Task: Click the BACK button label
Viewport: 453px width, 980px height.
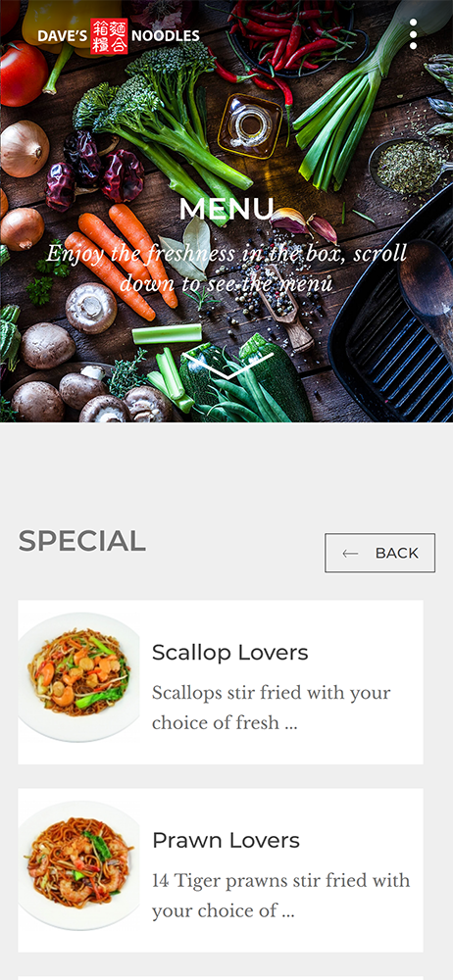Action: 397,553
